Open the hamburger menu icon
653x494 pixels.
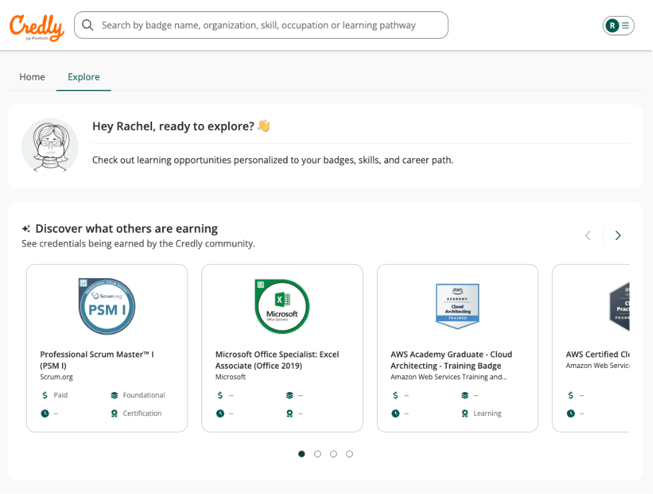(626, 26)
